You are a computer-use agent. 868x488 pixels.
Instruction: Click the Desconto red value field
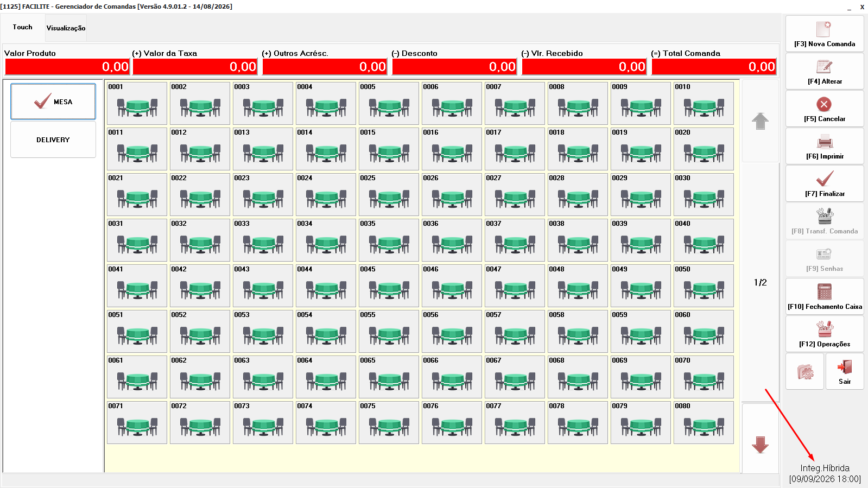[454, 67]
